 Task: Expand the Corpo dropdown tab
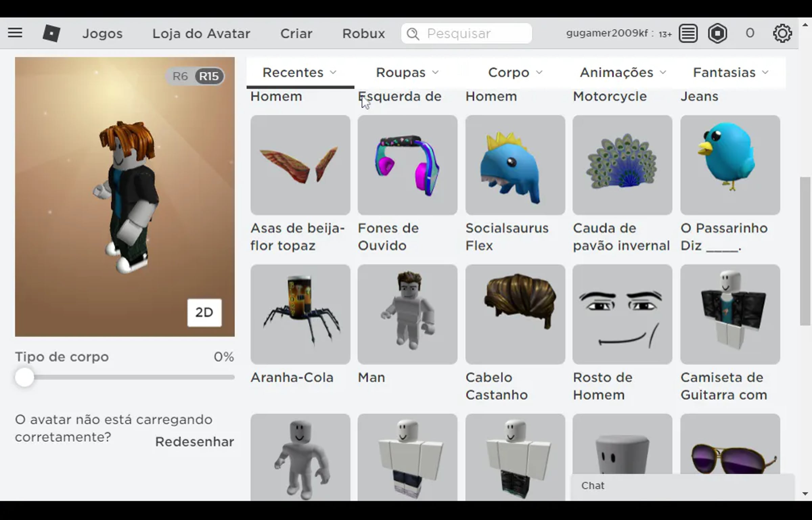pos(515,73)
